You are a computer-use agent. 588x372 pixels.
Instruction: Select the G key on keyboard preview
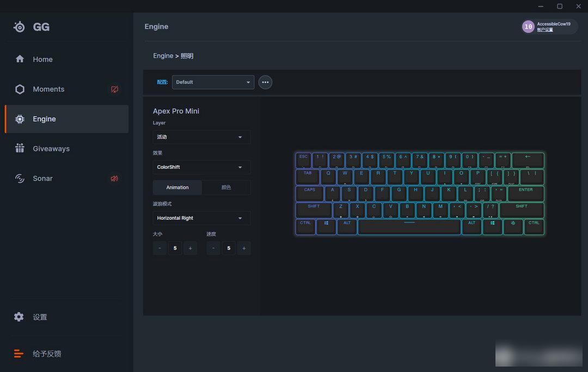tap(399, 193)
